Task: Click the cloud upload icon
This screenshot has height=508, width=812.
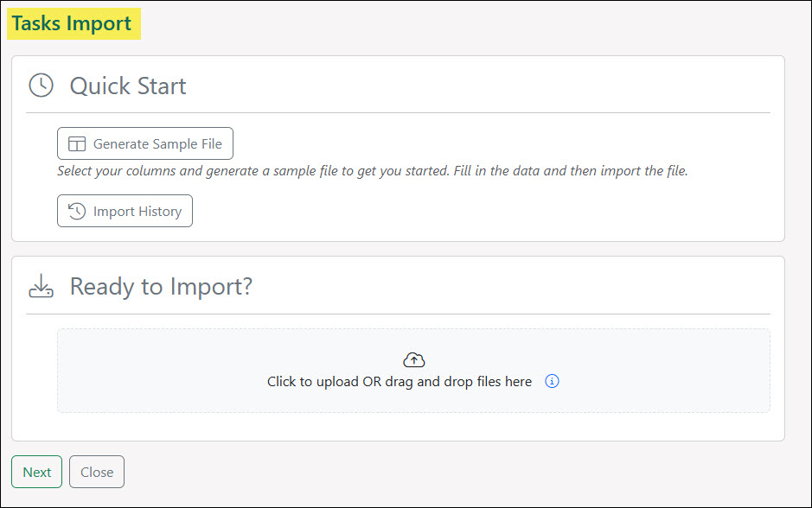Action: point(413,359)
